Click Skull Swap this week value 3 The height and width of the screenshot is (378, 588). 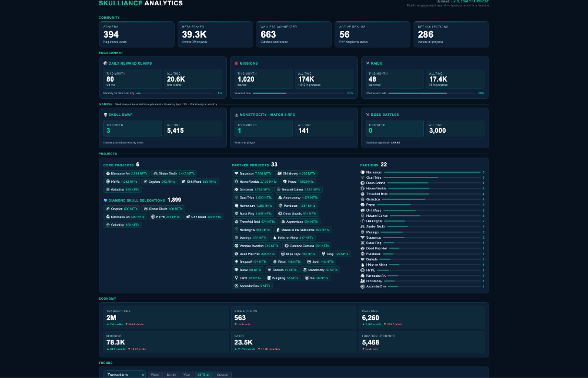tap(108, 131)
